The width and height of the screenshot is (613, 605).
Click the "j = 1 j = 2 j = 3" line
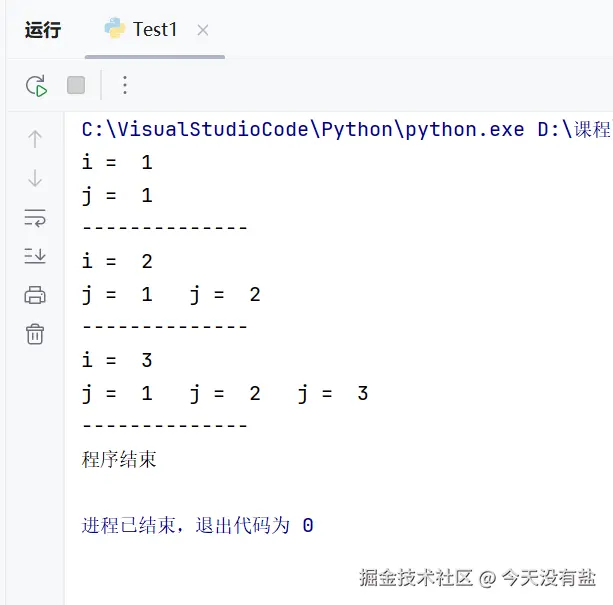pos(225,394)
